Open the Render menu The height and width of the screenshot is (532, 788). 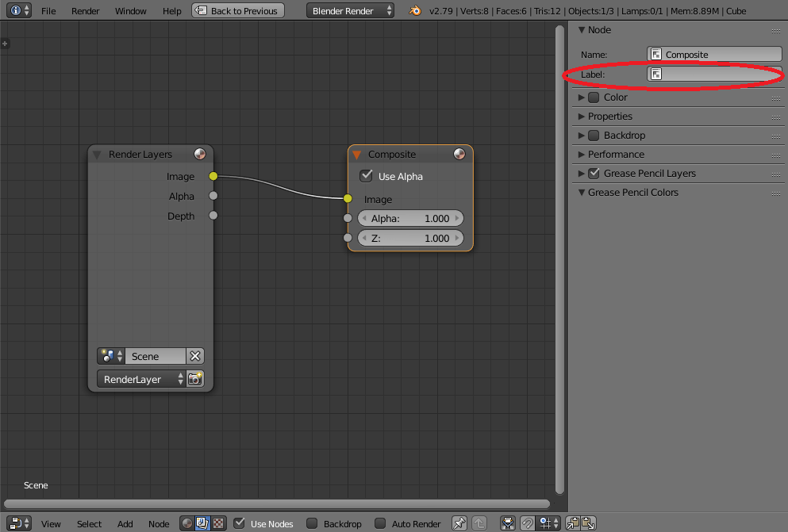(x=85, y=11)
